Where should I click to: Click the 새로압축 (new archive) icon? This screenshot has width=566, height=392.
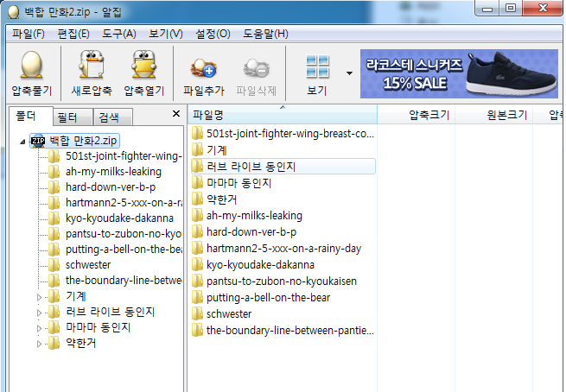coord(92,66)
